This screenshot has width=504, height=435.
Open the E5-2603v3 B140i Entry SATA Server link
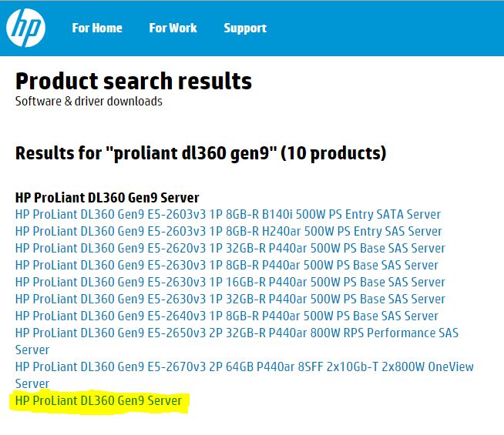pos(228,215)
